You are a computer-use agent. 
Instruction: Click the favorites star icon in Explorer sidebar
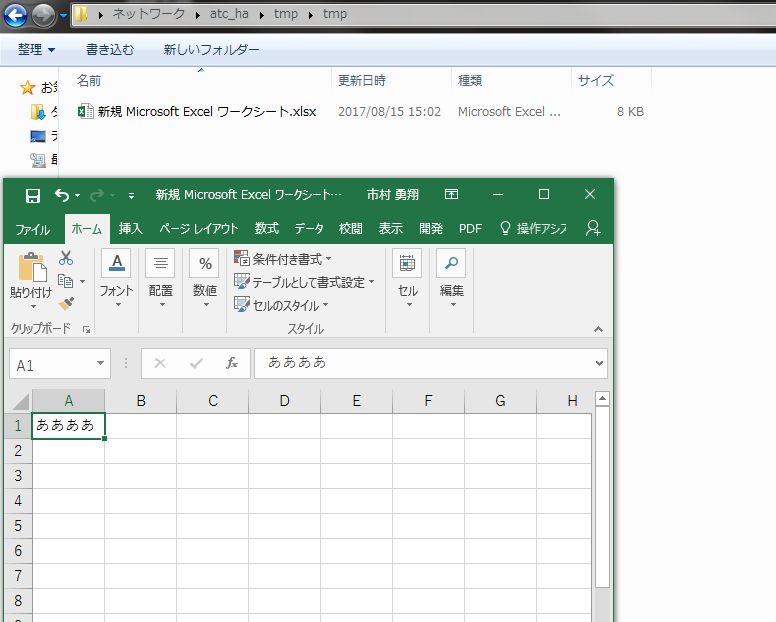coord(28,88)
